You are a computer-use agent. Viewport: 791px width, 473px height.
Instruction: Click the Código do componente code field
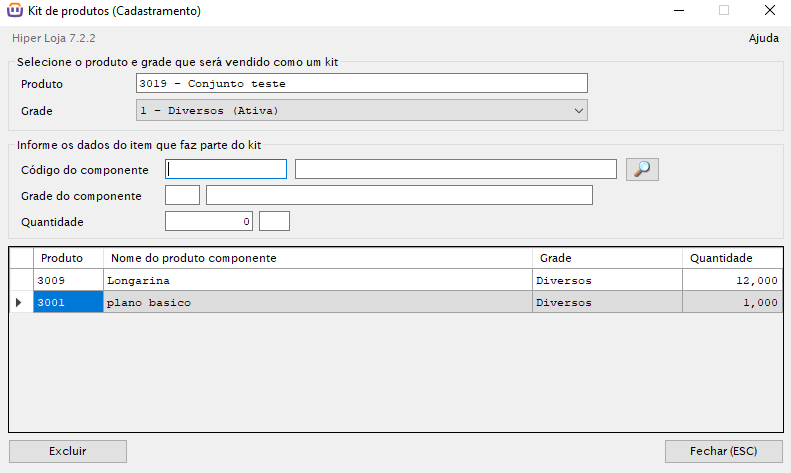point(226,169)
